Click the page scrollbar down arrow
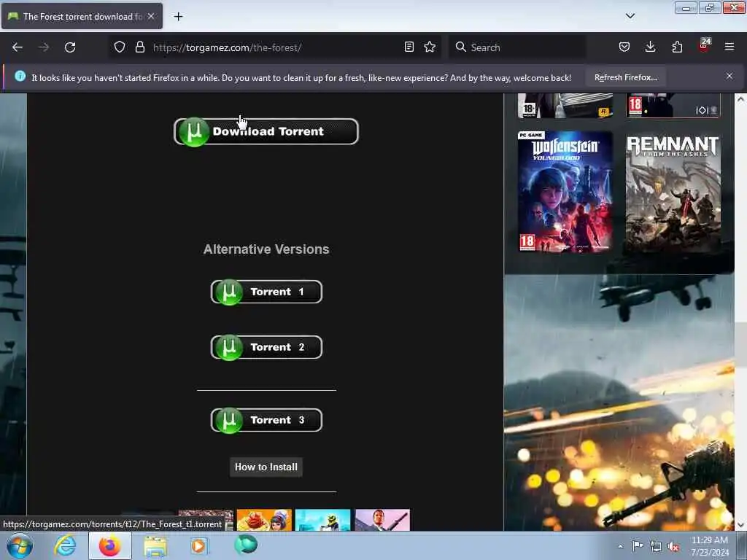 tap(740, 525)
